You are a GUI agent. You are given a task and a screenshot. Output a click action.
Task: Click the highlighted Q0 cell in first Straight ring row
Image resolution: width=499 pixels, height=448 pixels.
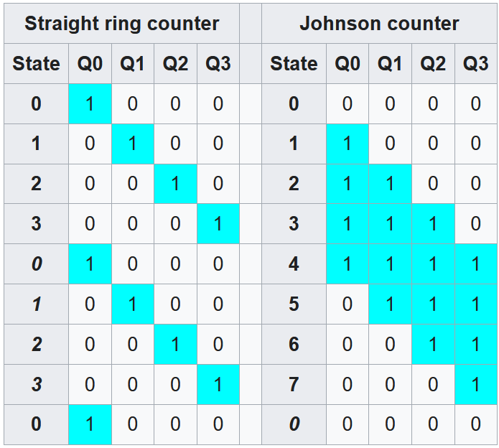[x=90, y=104]
